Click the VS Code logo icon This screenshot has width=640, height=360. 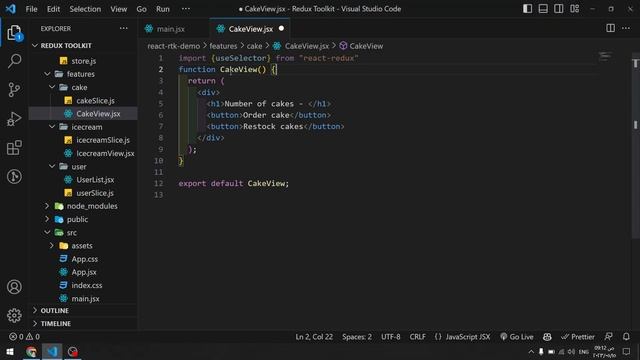pos(11,9)
